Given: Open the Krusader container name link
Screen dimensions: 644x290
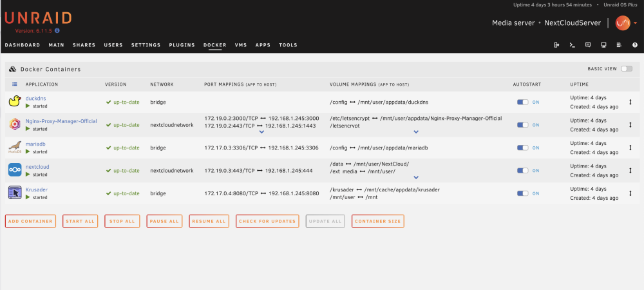Looking at the screenshot, I should click(x=37, y=189).
